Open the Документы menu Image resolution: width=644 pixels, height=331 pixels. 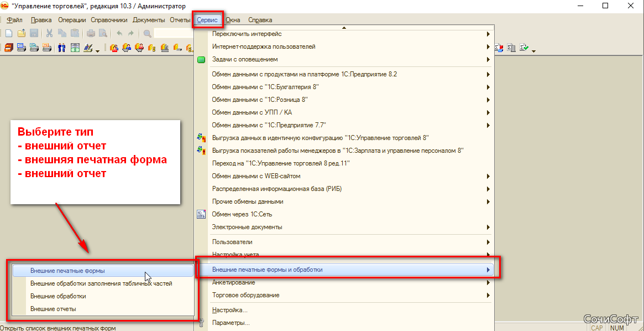pyautogui.click(x=149, y=20)
